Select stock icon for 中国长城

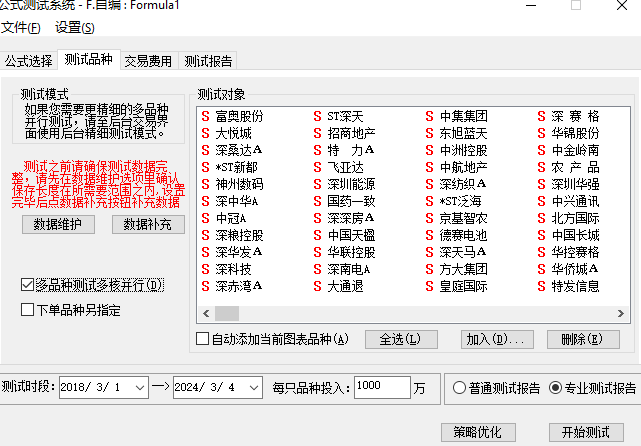tap(542, 235)
